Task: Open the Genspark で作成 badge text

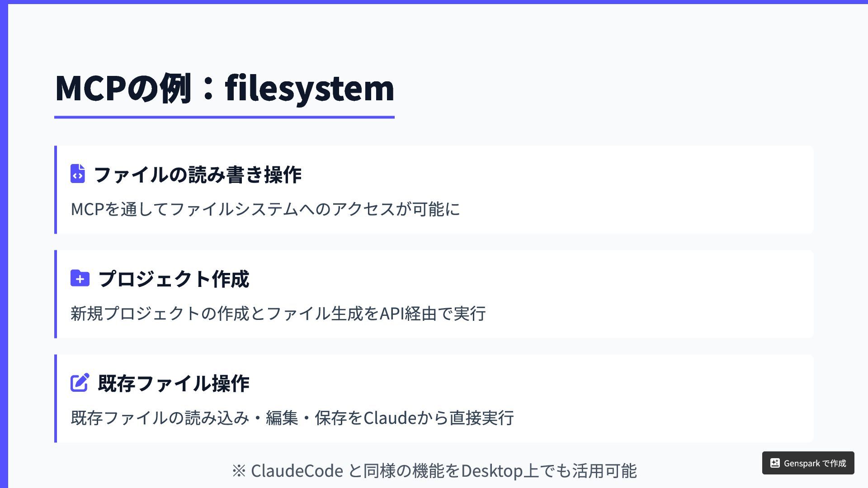Action: (x=815, y=463)
